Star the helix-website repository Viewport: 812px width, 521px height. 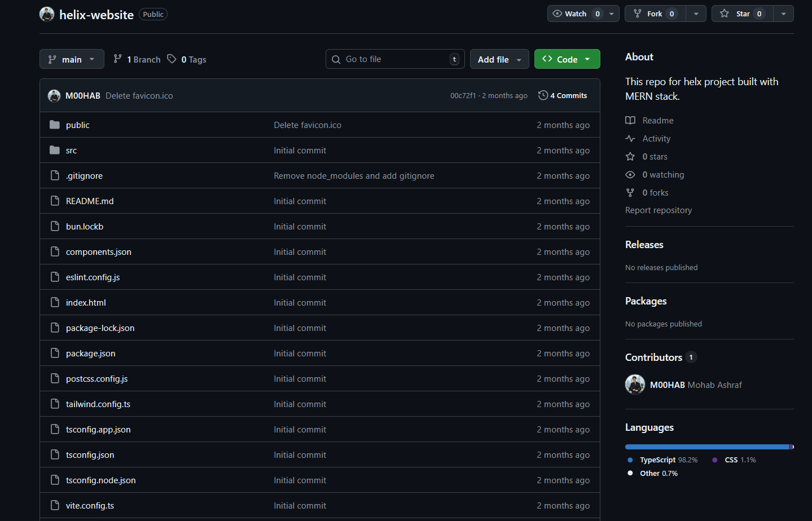pos(741,14)
